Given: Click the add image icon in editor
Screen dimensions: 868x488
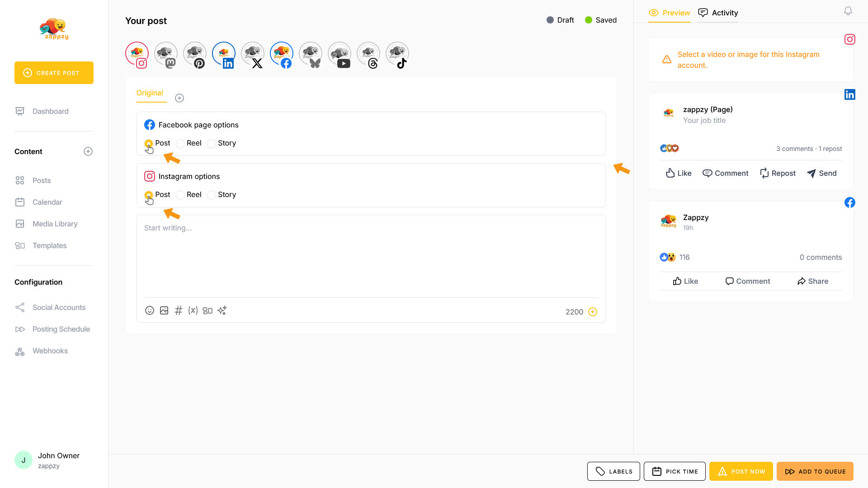Looking at the screenshot, I should click(x=164, y=310).
